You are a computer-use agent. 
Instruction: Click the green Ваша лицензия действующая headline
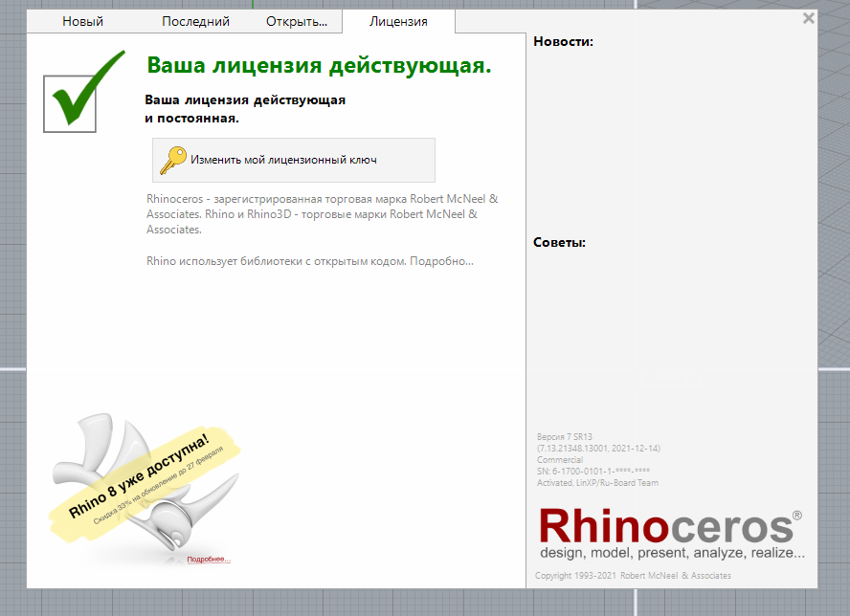click(319, 66)
